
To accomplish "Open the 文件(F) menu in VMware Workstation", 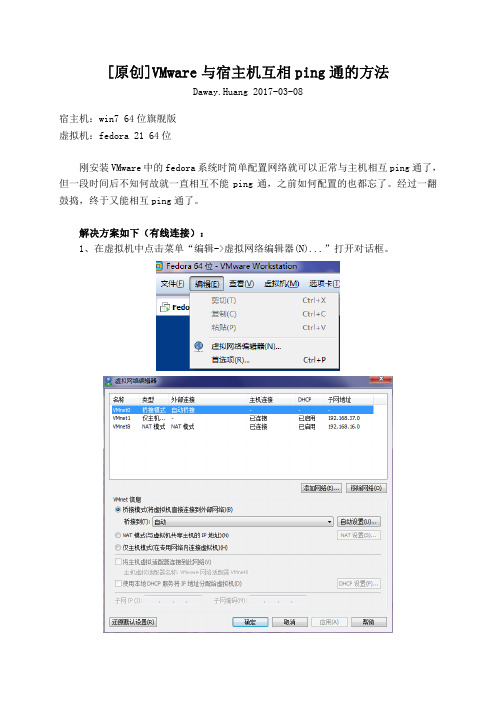I will (172, 284).
